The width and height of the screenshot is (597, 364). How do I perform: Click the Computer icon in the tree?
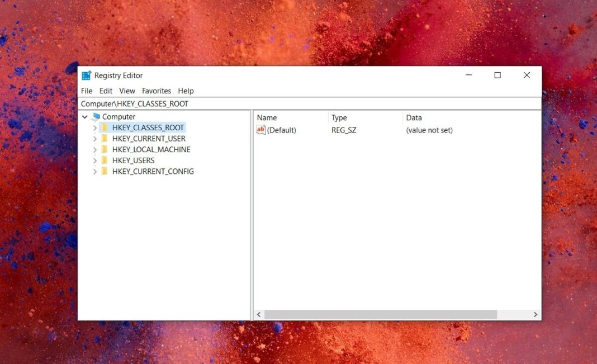pos(96,116)
